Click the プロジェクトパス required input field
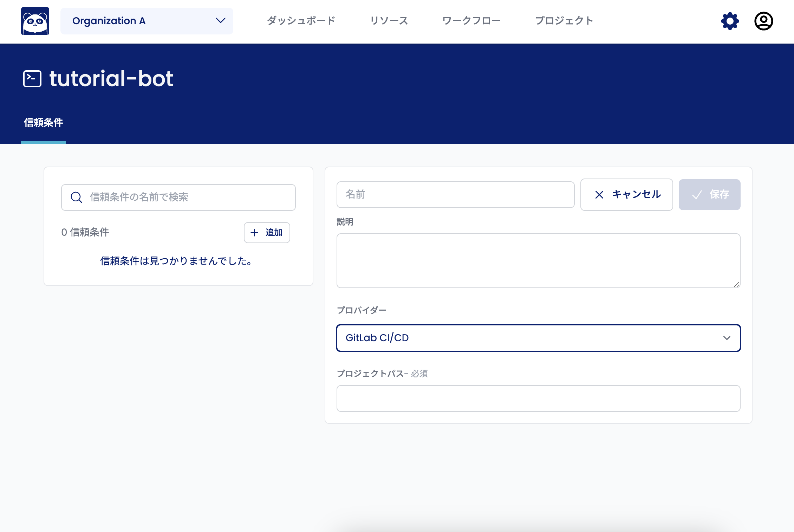 538,398
